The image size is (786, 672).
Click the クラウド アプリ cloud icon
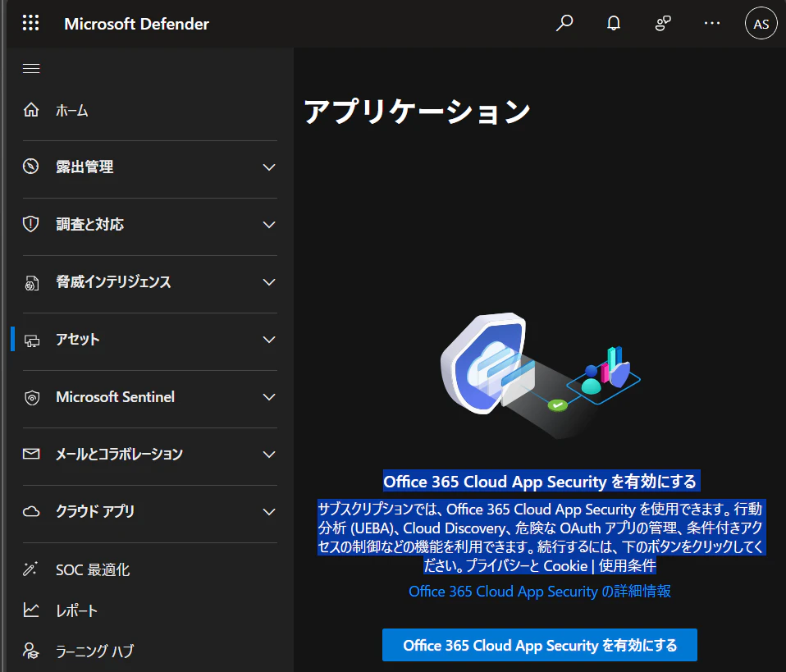click(x=31, y=511)
